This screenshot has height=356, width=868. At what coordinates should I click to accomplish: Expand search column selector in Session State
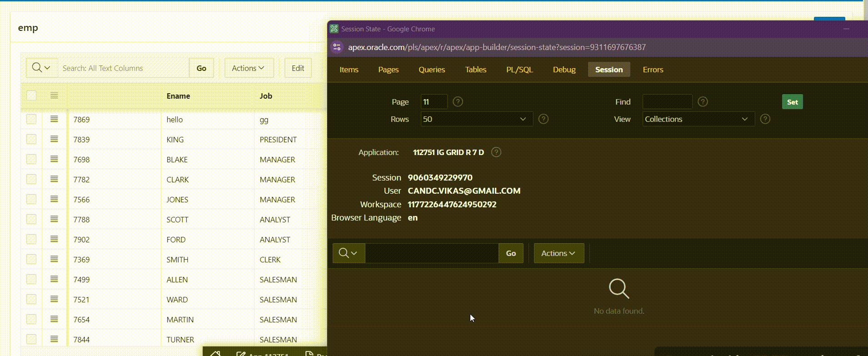click(349, 253)
